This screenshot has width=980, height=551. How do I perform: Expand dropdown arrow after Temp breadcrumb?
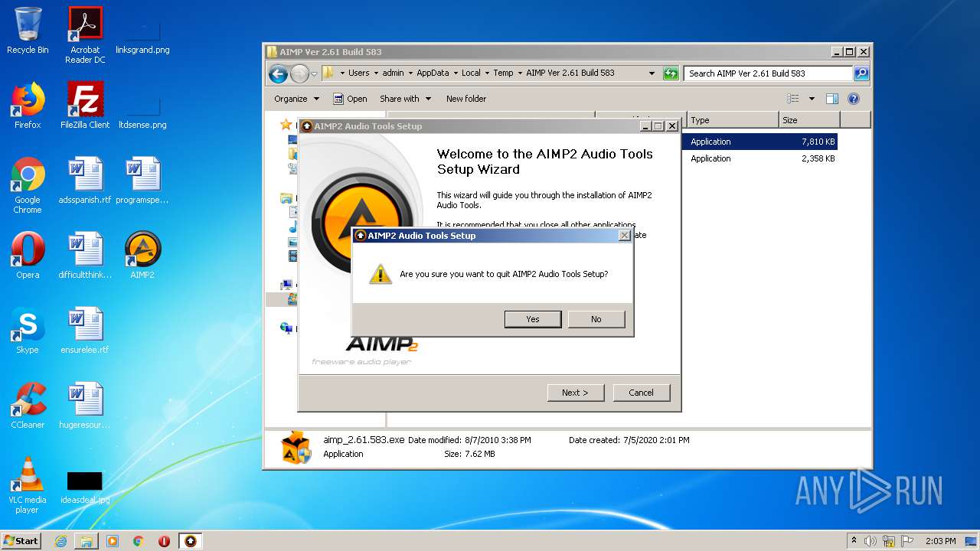point(520,73)
